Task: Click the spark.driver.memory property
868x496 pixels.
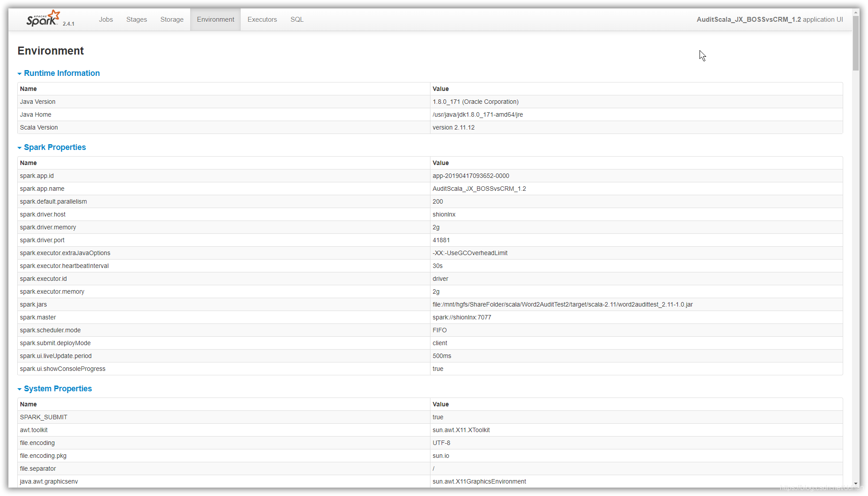Action: coord(48,227)
